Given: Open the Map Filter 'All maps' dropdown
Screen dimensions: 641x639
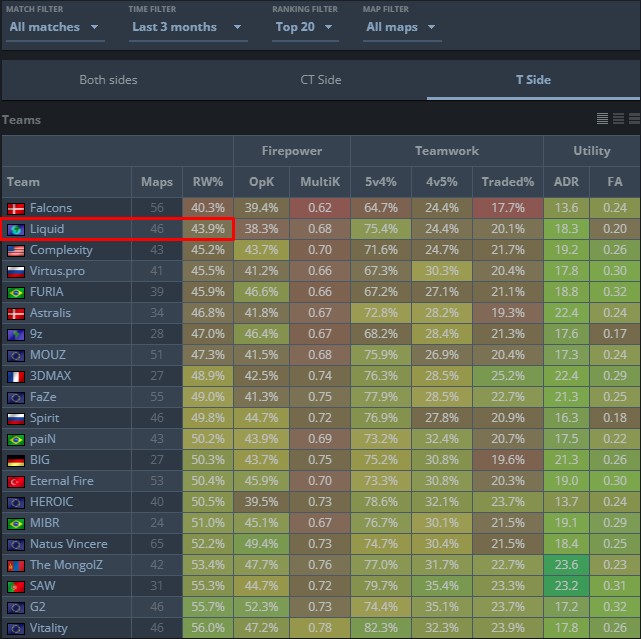Looking at the screenshot, I should [402, 27].
